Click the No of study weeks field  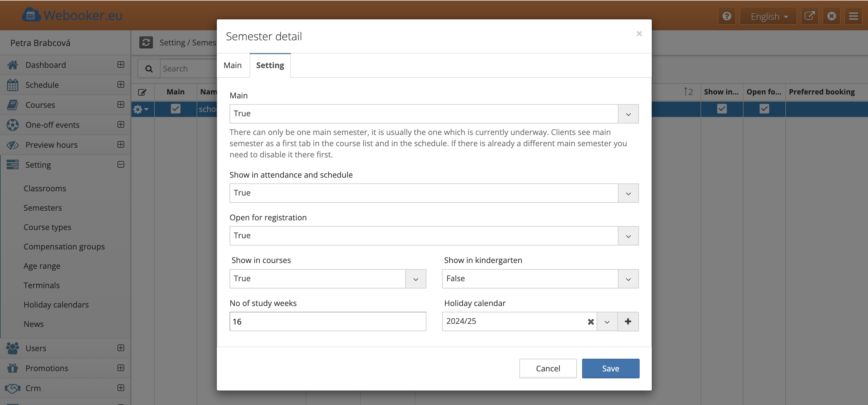(x=327, y=321)
